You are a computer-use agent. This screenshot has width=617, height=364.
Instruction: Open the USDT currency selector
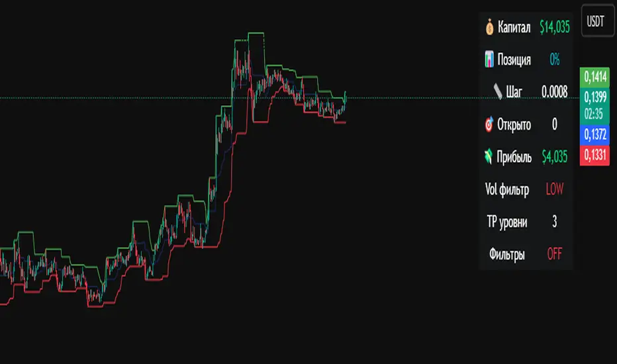pyautogui.click(x=595, y=21)
